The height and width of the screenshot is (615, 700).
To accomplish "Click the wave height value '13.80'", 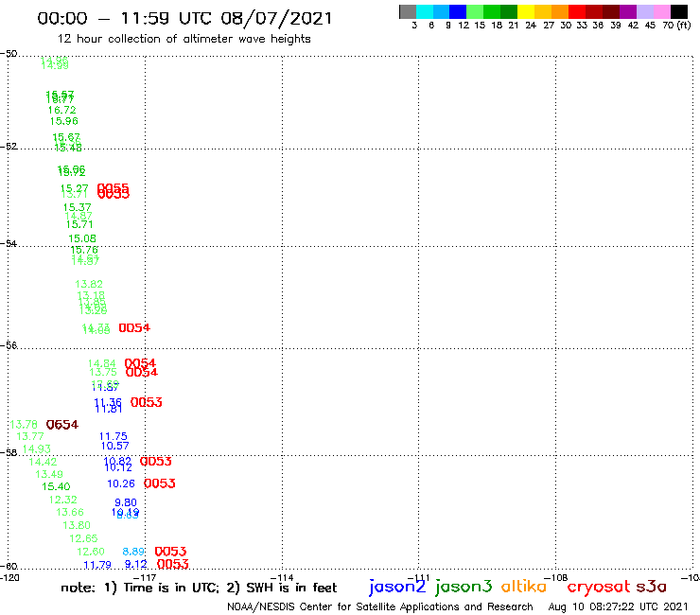I will (x=77, y=525).
